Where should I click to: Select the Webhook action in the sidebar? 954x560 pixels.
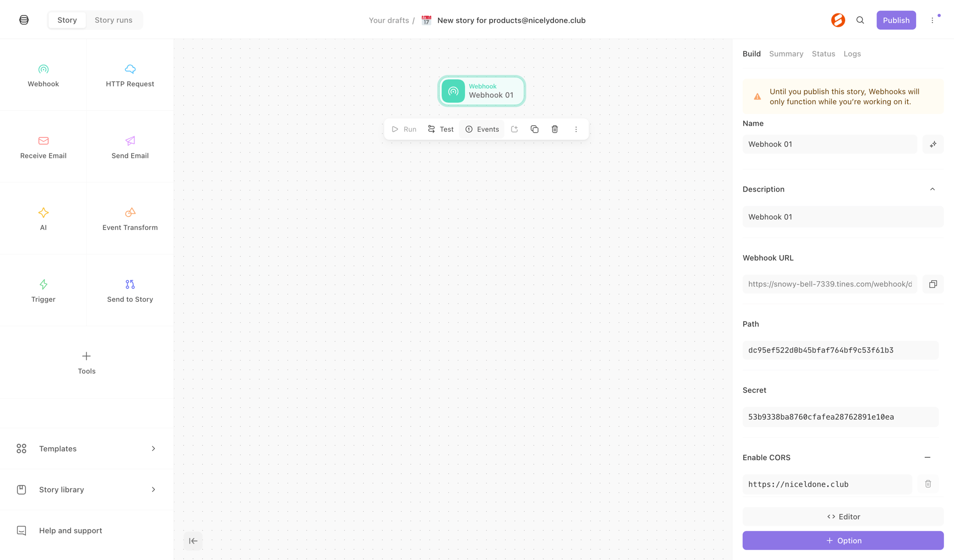point(43,75)
